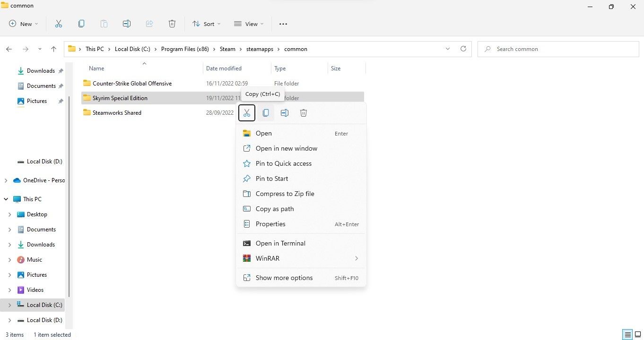The height and width of the screenshot is (340, 644).
Task: Expand the OneDrive tree node
Action: coord(6,180)
